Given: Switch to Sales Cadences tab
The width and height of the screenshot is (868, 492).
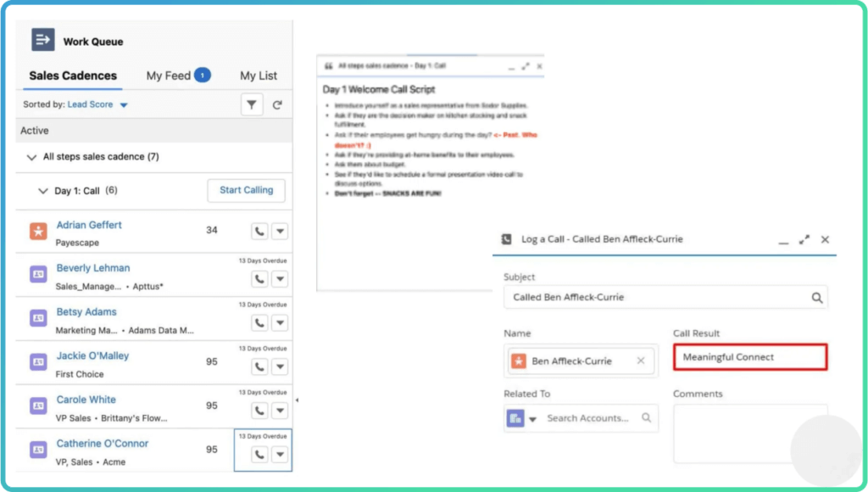Looking at the screenshot, I should tap(73, 75).
